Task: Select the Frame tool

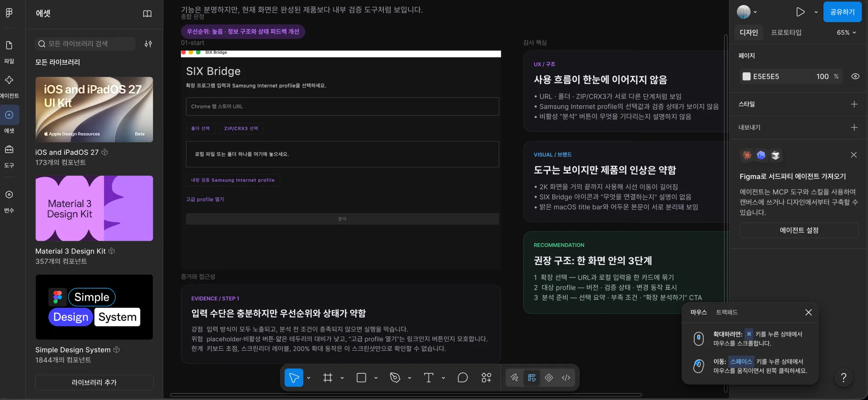Action: 328,378
